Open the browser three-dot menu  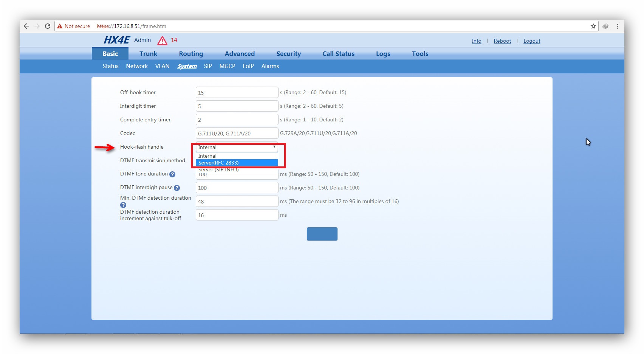click(618, 26)
